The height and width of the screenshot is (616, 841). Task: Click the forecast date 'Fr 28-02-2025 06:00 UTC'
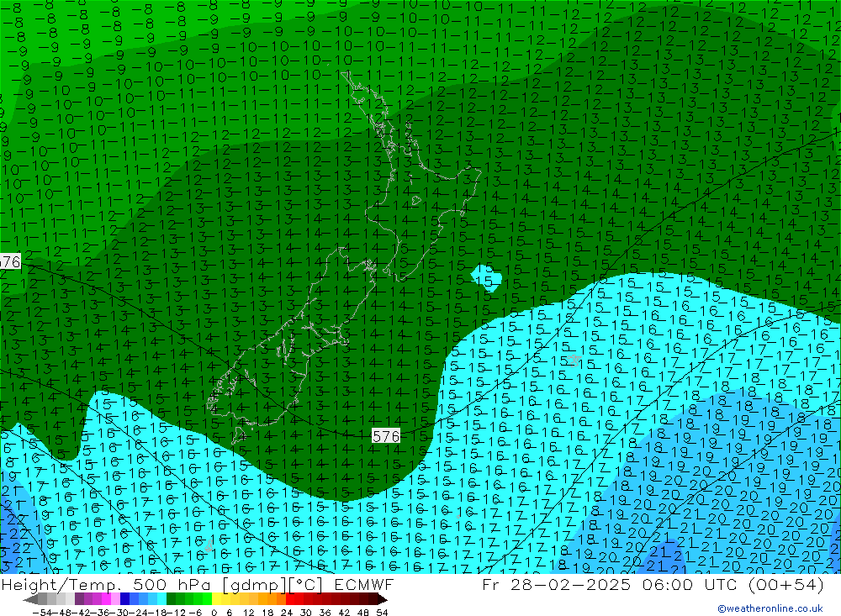point(611,584)
